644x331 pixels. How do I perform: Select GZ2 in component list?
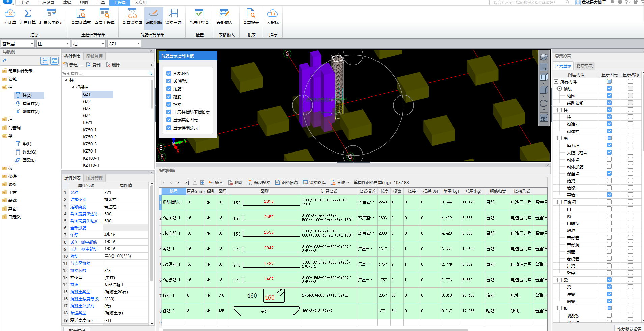click(x=87, y=101)
